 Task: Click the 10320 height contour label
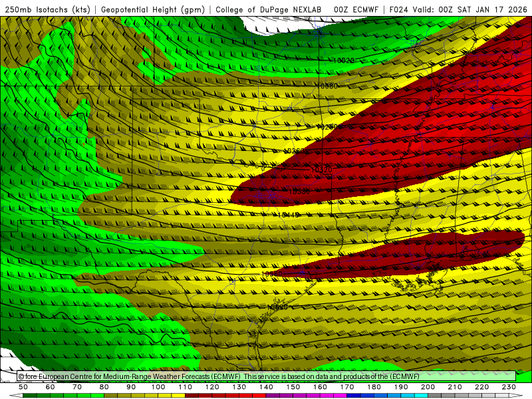[x=321, y=170]
